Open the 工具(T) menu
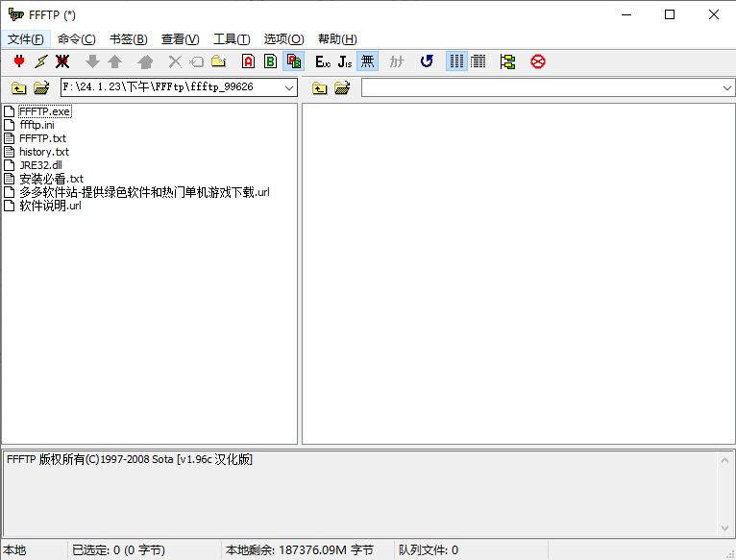Image resolution: width=736 pixels, height=560 pixels. click(x=232, y=39)
